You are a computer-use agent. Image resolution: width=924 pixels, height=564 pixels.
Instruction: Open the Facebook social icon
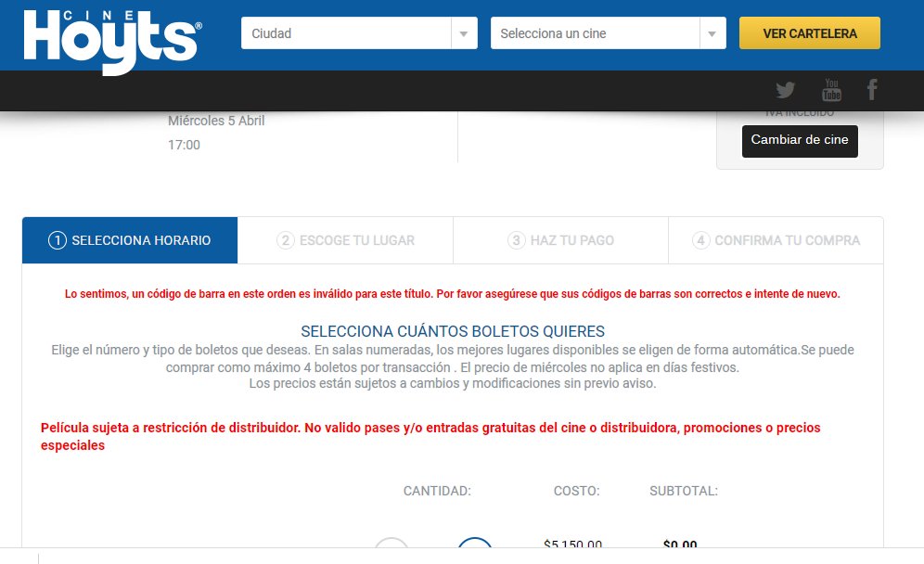[872, 90]
